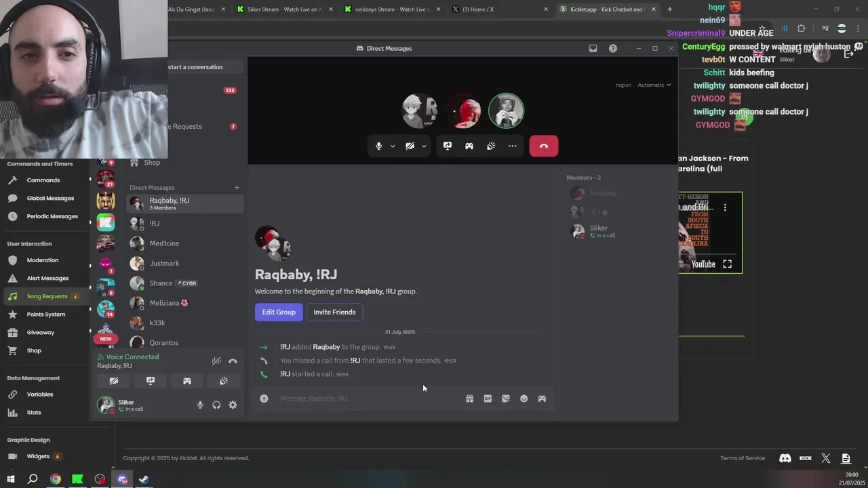
Task: Open sticker picker in message bar
Action: (x=506, y=399)
